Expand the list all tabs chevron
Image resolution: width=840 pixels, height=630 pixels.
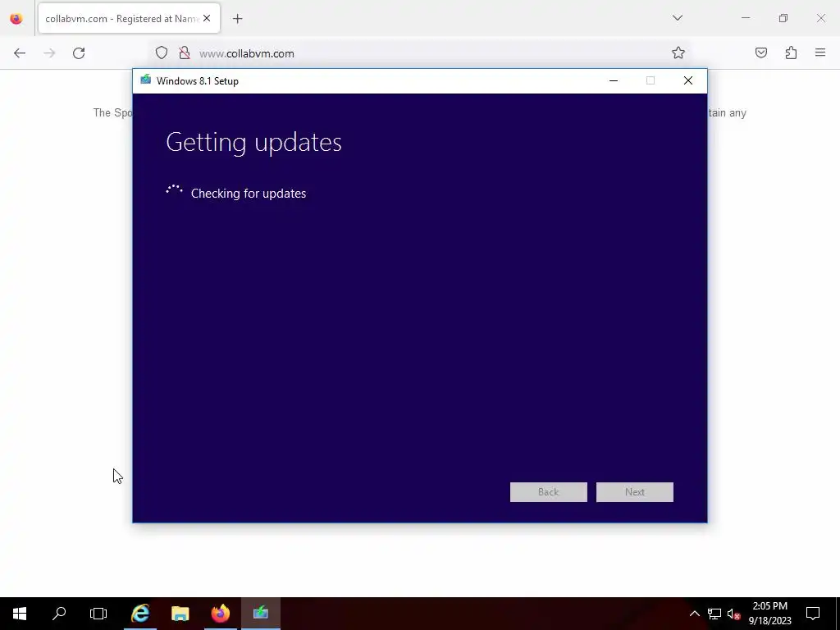pyautogui.click(x=678, y=18)
